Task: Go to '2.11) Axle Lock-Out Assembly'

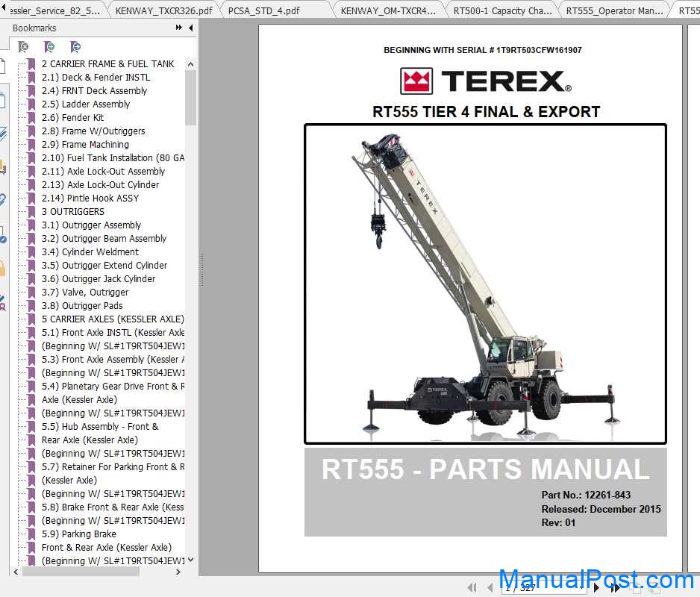Action: 103,171
